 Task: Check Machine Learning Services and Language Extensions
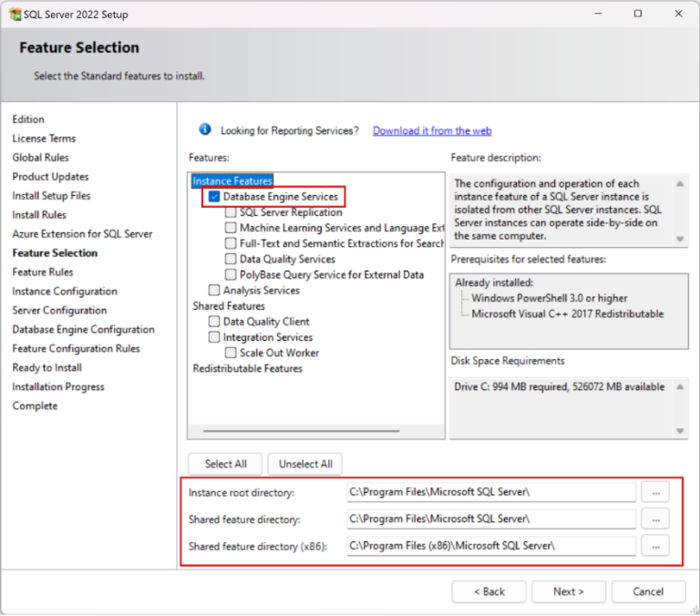point(231,228)
